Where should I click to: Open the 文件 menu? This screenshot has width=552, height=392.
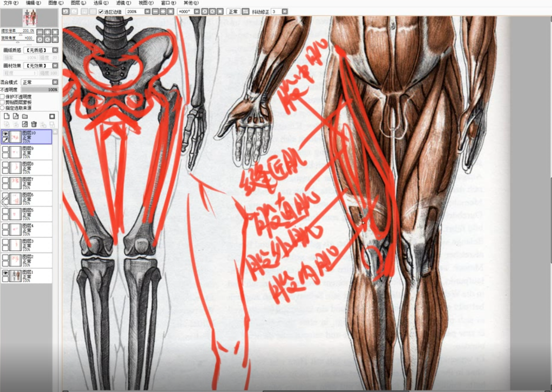point(11,3)
